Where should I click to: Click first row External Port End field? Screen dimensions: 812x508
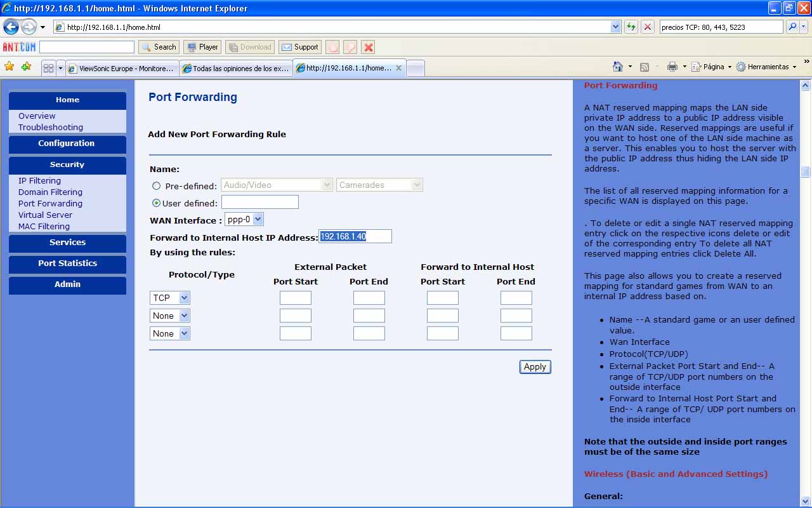point(369,298)
